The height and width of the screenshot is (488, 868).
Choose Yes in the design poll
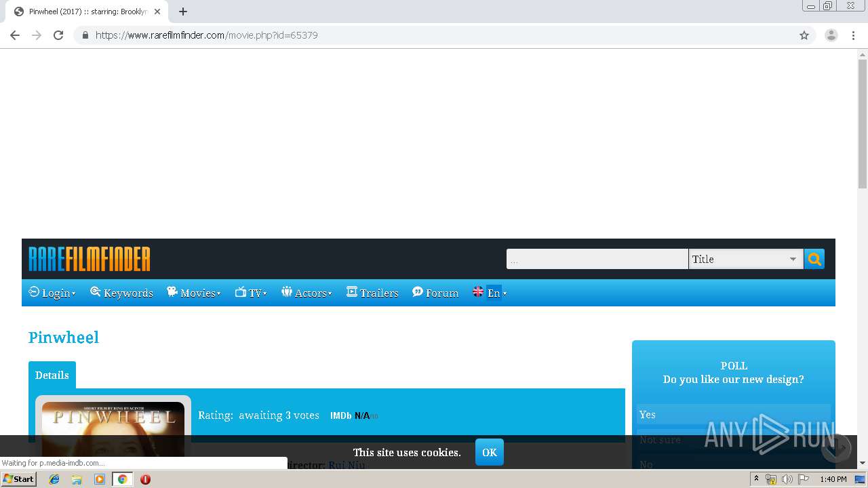734,414
